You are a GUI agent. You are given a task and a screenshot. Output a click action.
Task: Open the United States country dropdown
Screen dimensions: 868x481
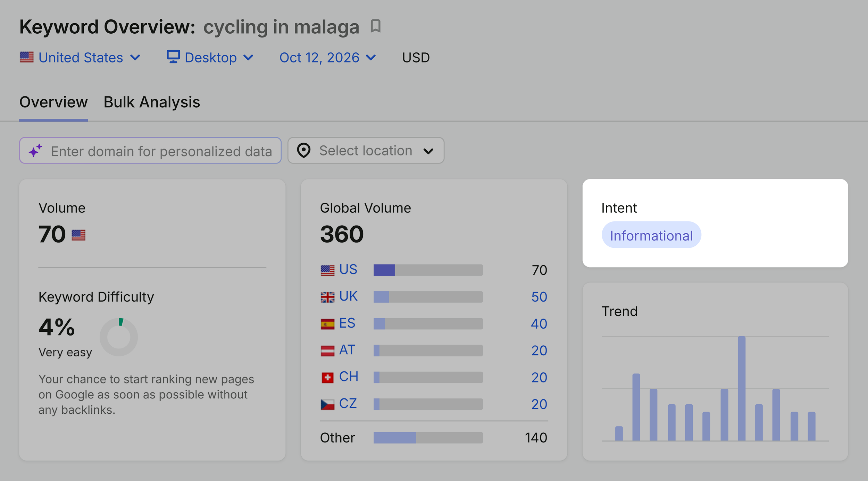pos(80,57)
